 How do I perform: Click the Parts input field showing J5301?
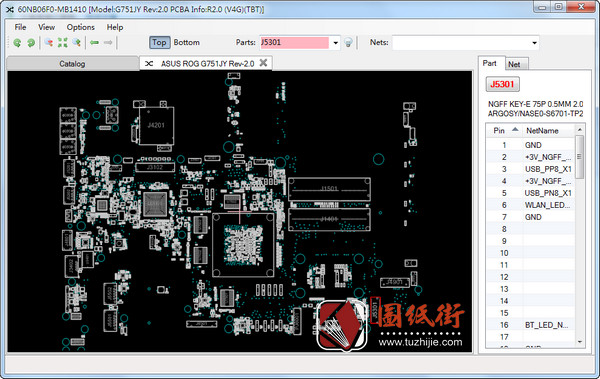(x=294, y=42)
